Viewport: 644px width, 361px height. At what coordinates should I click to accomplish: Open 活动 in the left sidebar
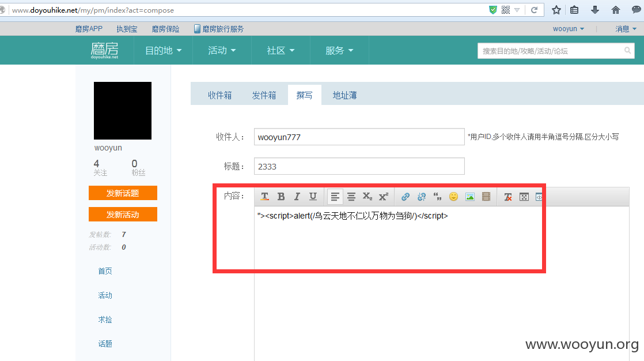105,295
